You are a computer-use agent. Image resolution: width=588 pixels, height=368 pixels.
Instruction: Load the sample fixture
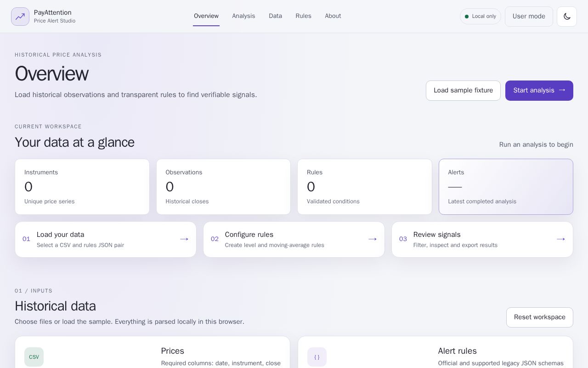pos(463,91)
